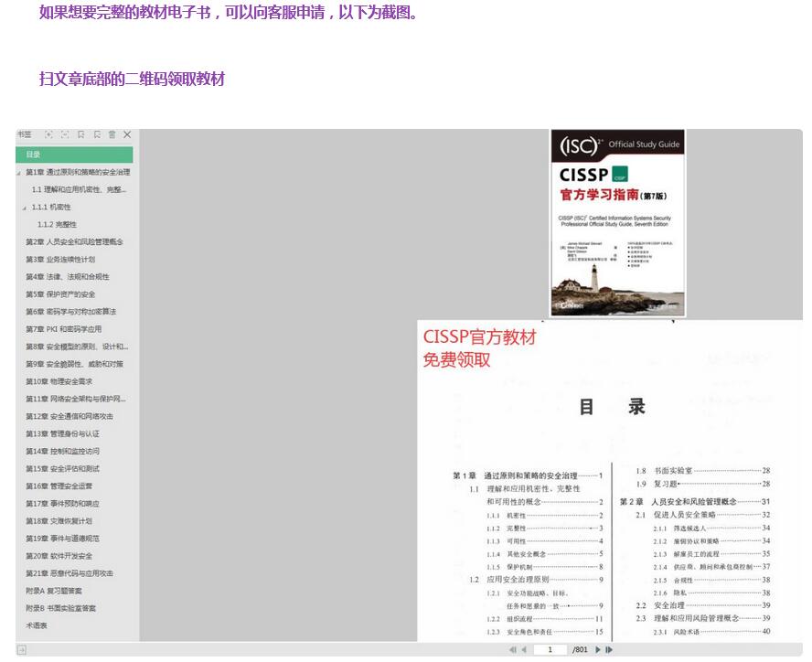Click the CISSP book cover thumbnail
The width and height of the screenshot is (812, 662).
pos(618,223)
